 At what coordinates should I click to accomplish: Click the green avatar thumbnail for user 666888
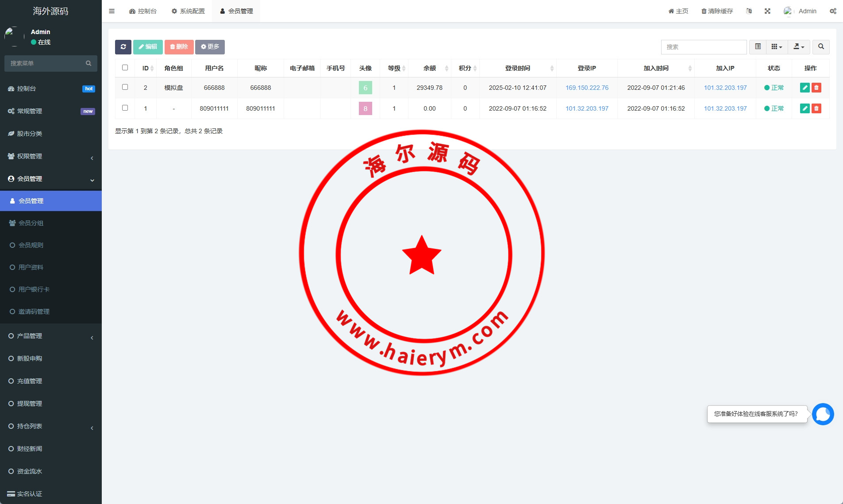pos(365,88)
